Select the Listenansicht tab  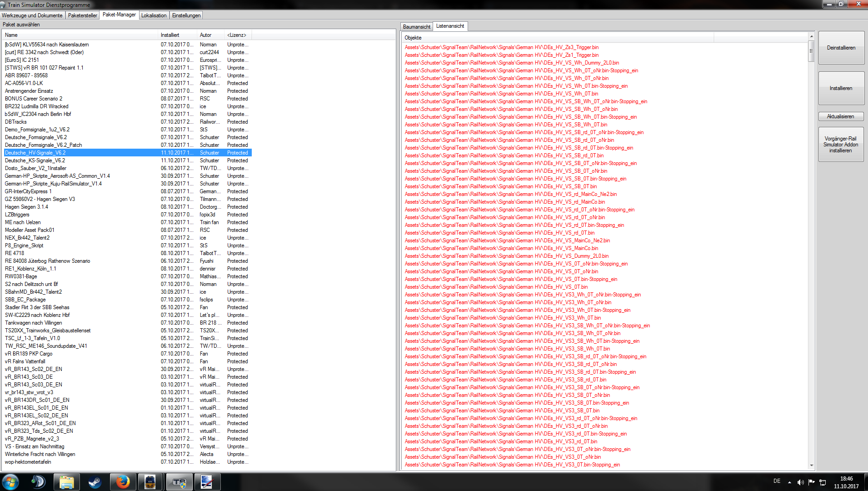click(x=450, y=26)
